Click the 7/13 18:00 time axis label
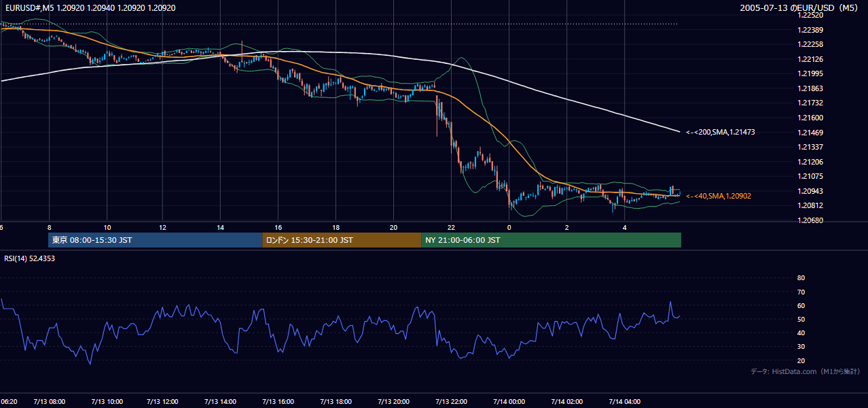Image resolution: width=868 pixels, height=408 pixels. pyautogui.click(x=336, y=402)
